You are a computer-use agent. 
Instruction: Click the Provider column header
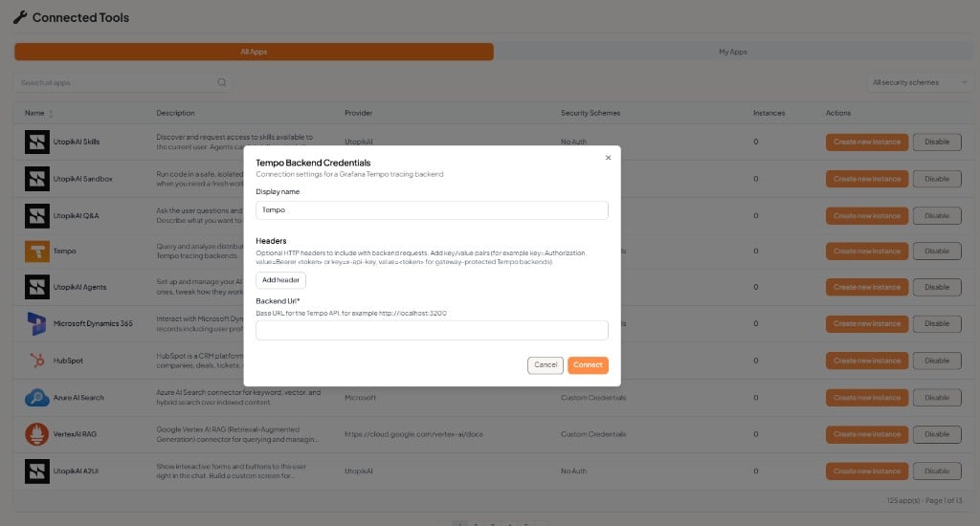tap(358, 113)
